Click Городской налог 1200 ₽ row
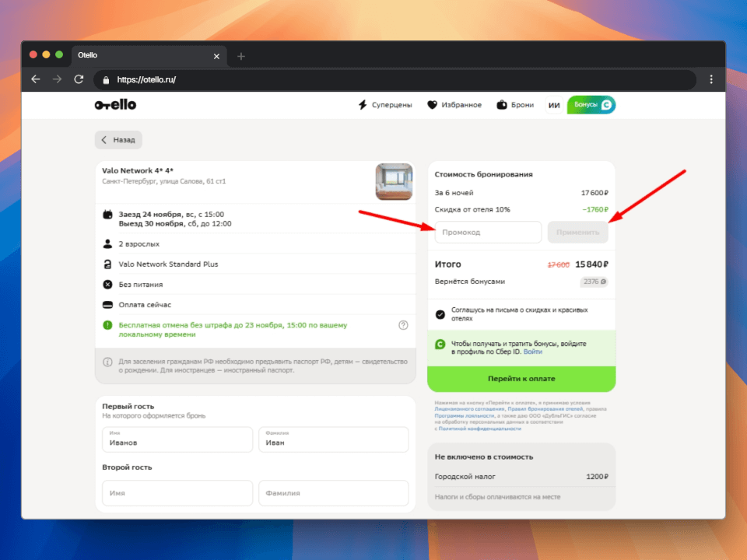The height and width of the screenshot is (560, 747). 521,477
